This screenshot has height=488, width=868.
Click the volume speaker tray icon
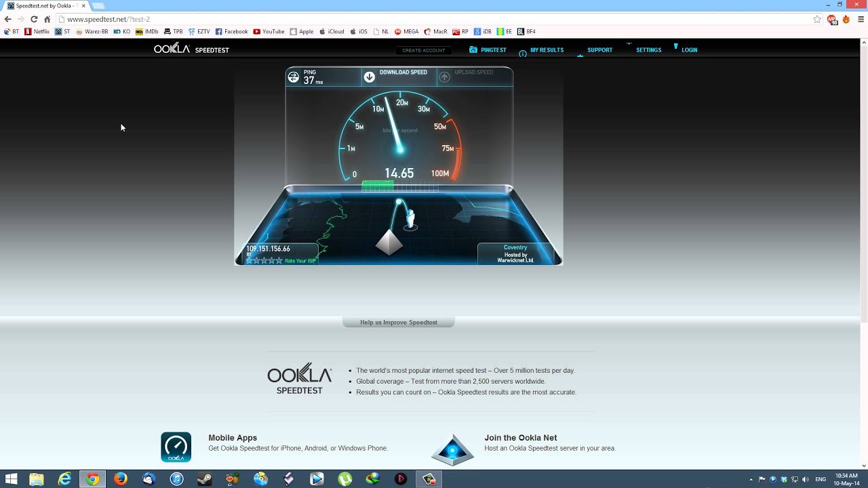click(x=806, y=479)
